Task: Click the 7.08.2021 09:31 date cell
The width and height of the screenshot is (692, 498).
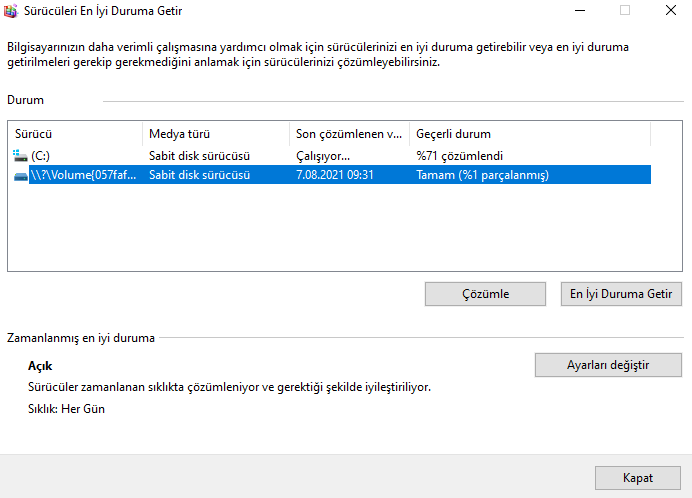Action: pyautogui.click(x=335, y=176)
